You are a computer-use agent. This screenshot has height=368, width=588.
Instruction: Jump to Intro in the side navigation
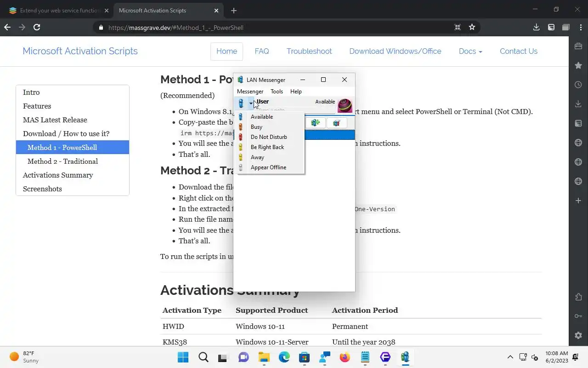[x=73, y=92]
